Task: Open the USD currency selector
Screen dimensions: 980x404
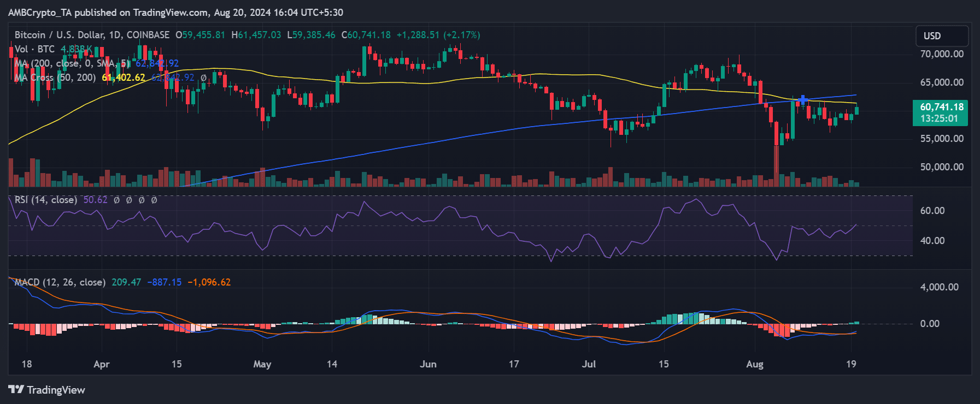Action: pos(942,36)
